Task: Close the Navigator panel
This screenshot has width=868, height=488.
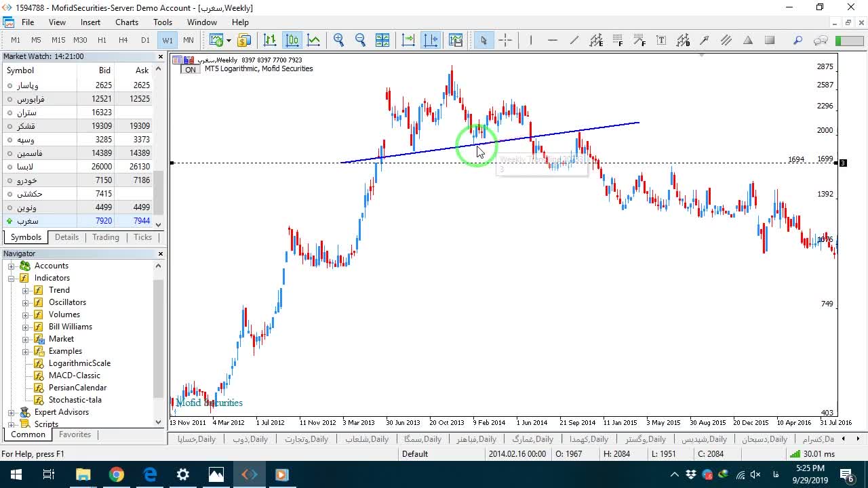Action: (161, 253)
